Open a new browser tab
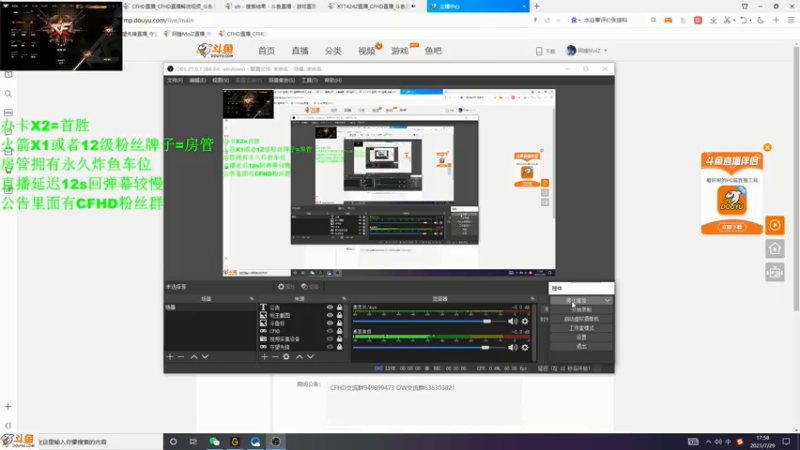Image resolution: width=800 pixels, height=450 pixels. [536, 6]
